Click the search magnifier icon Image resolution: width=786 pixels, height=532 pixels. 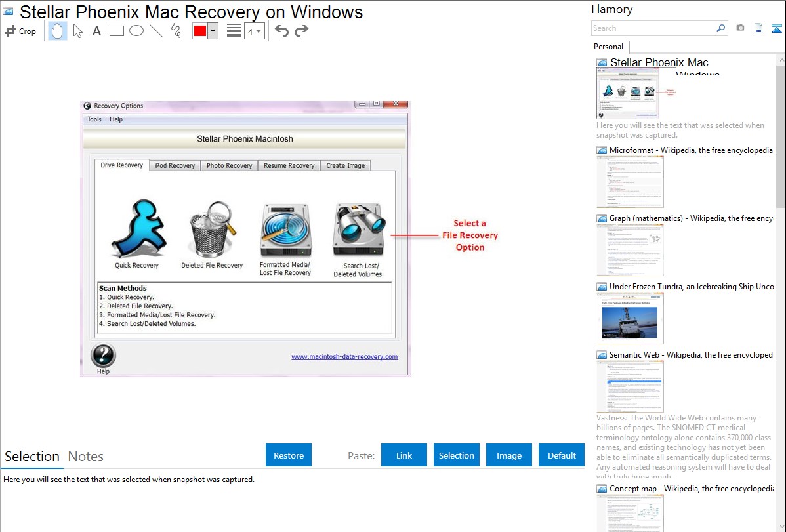tap(720, 28)
